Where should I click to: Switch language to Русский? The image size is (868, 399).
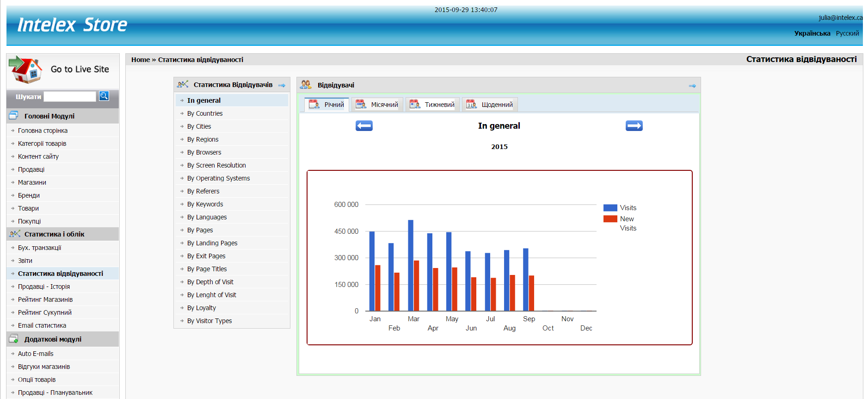point(847,33)
